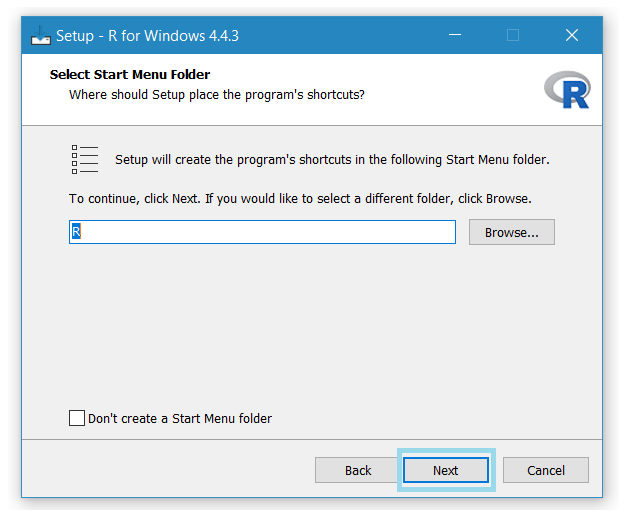Open the Browse... folder dialog
The image size is (632, 524).
[511, 232]
